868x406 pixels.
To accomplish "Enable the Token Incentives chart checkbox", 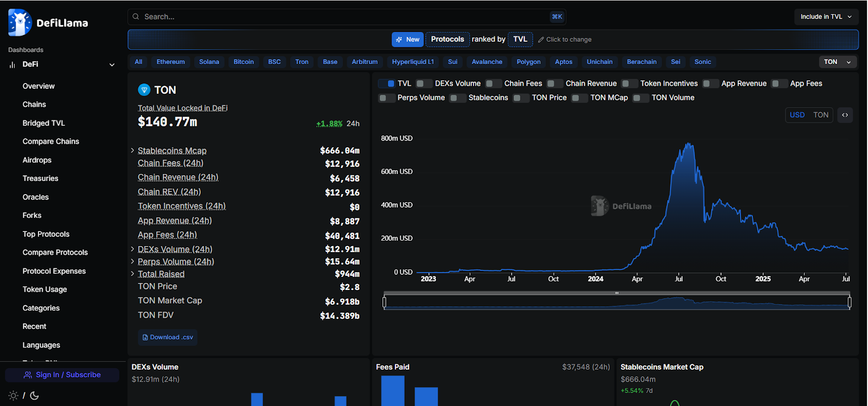I will point(629,83).
